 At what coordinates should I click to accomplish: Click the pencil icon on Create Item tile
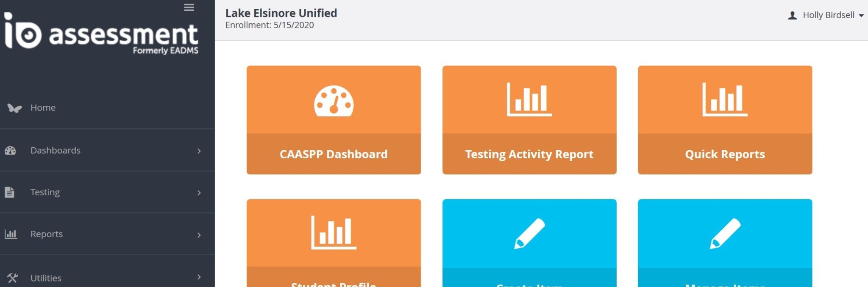click(529, 233)
